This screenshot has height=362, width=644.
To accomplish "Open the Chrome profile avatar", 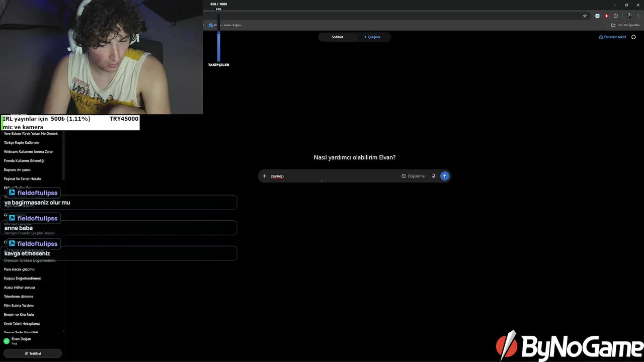I will click(629, 16).
